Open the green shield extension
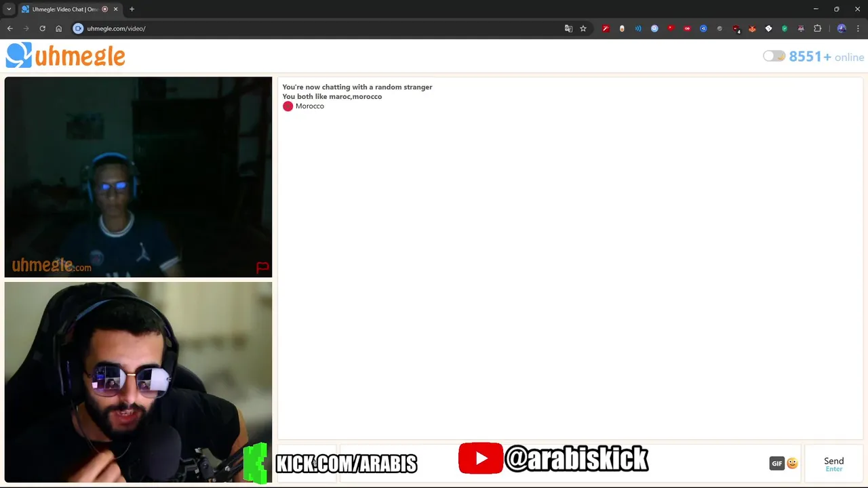 (x=785, y=28)
